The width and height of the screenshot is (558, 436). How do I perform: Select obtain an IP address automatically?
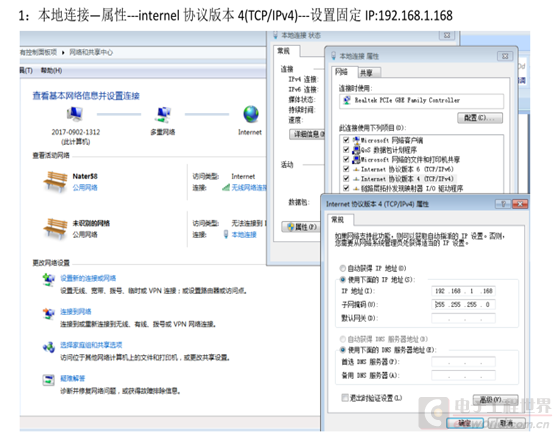pyautogui.click(x=343, y=268)
